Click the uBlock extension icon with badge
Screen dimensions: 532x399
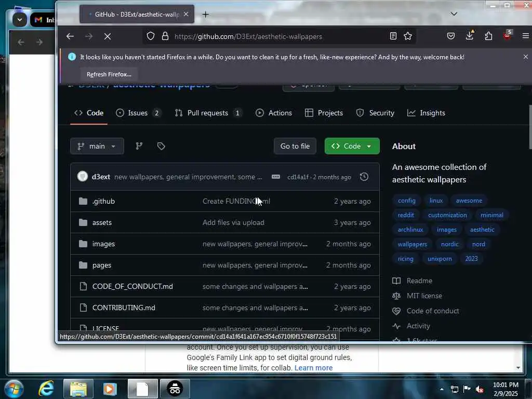coord(508,35)
